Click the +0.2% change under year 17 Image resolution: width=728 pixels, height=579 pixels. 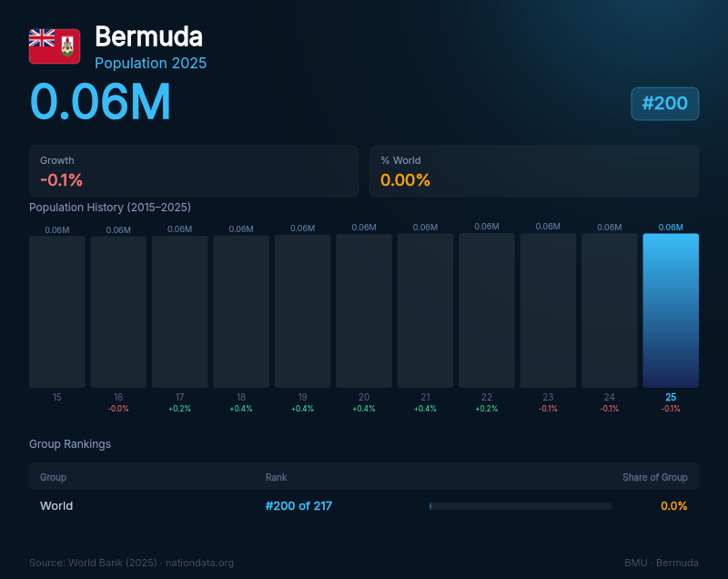click(179, 409)
